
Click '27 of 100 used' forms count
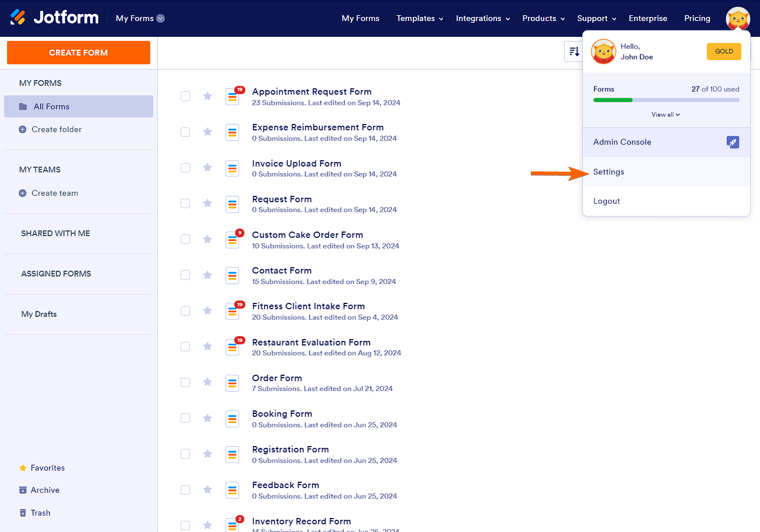[x=716, y=89]
